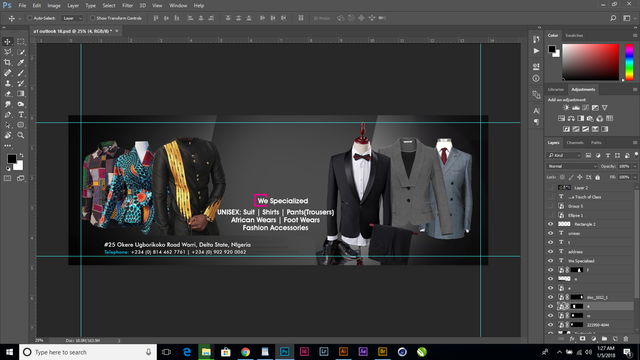Image resolution: width=640 pixels, height=360 pixels.
Task: Select the Brush tool
Action: click(21, 73)
